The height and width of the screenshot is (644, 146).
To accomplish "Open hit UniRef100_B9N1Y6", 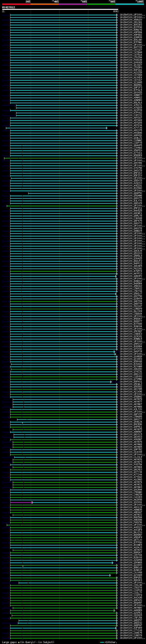I will [x=131, y=30].
